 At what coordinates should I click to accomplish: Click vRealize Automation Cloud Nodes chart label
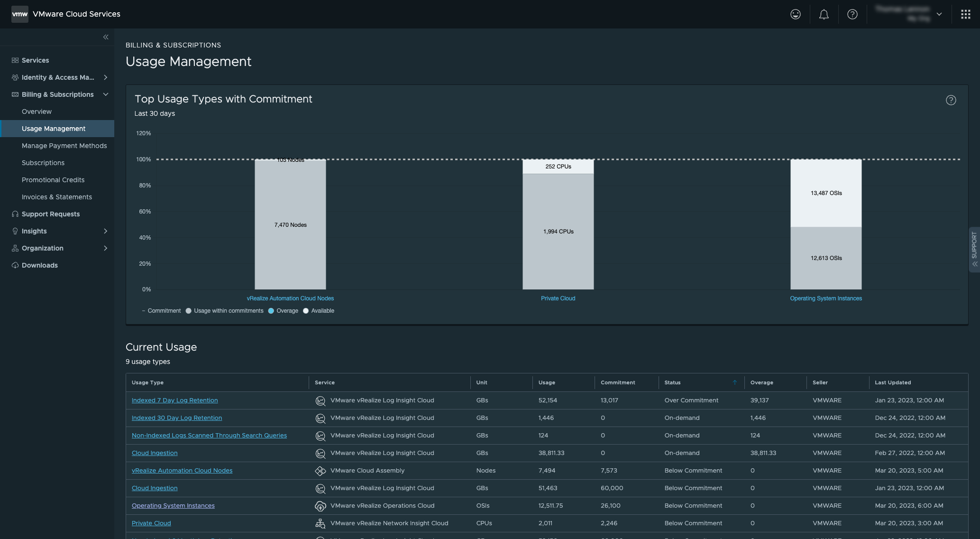[x=290, y=298]
